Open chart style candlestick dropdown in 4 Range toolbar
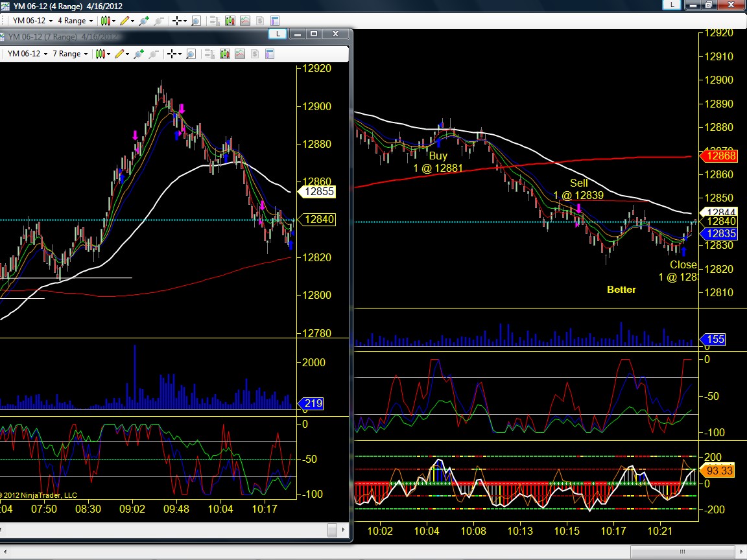Image resolution: width=747 pixels, height=560 pixels. pyautogui.click(x=108, y=21)
